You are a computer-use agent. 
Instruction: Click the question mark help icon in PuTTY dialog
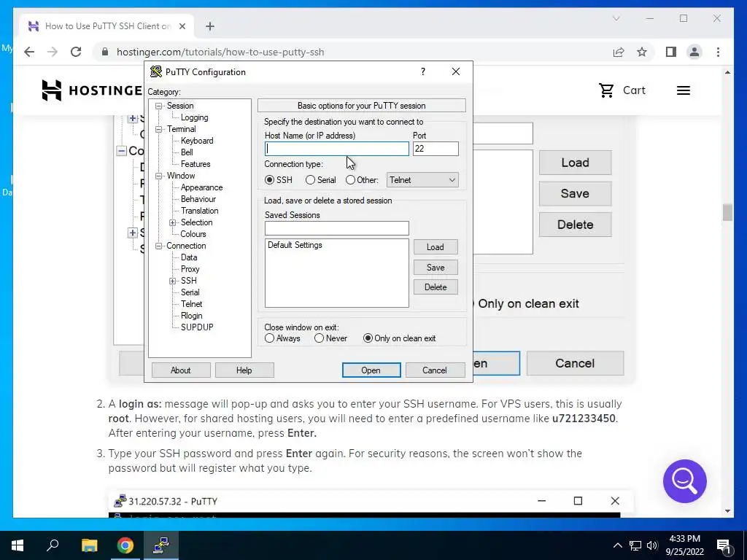[422, 71]
